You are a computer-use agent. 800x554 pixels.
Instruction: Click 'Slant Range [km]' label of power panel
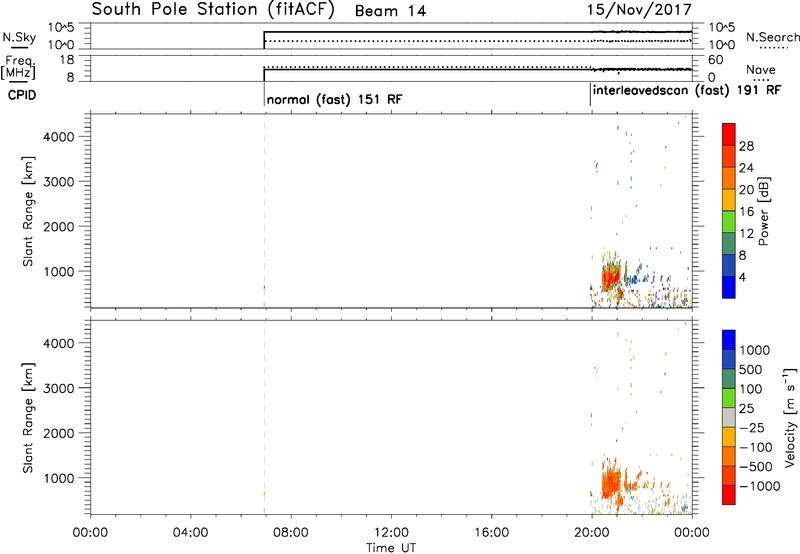point(28,211)
